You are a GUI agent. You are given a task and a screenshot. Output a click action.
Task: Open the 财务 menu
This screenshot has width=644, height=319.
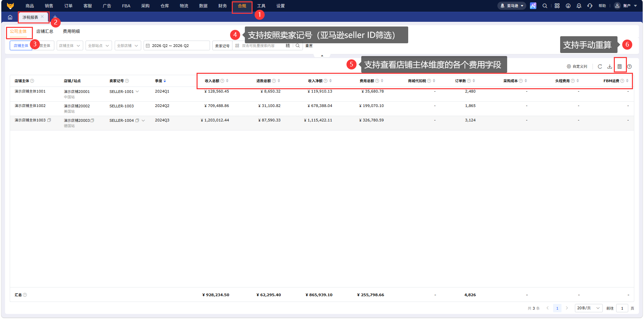coord(222,6)
